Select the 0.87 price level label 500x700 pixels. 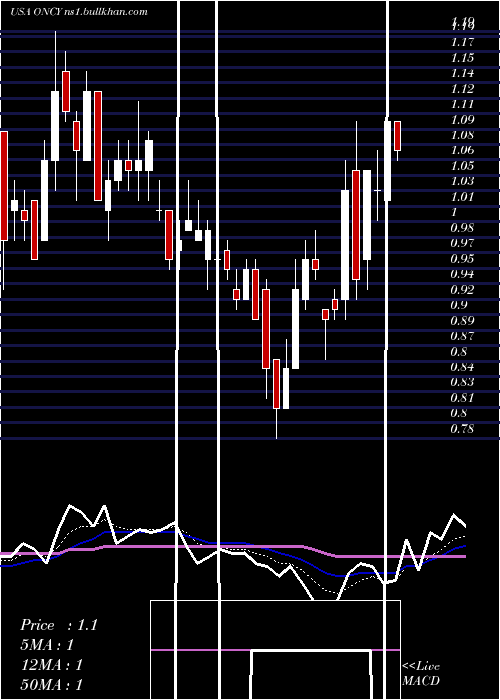(462, 336)
